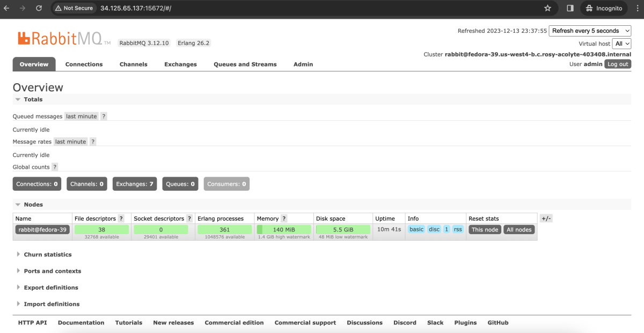Open the Exchanges tab
The width and height of the screenshot is (644, 333).
click(x=180, y=64)
